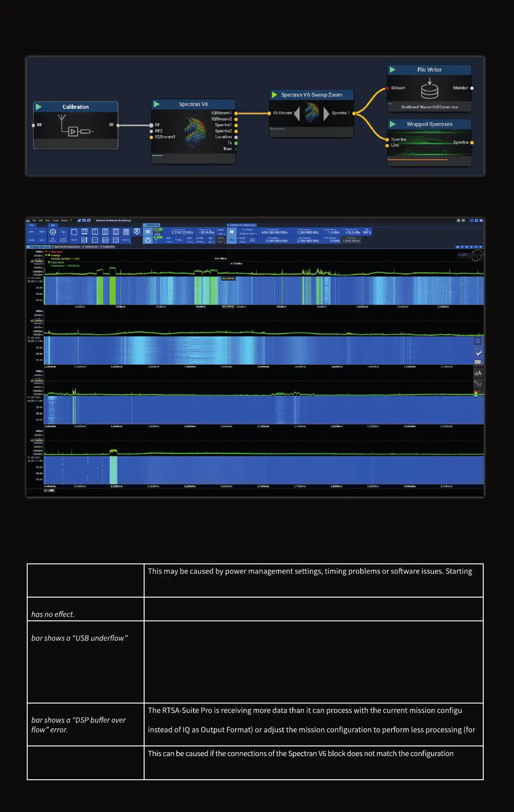Click the Calibration block play arrow

click(x=39, y=107)
